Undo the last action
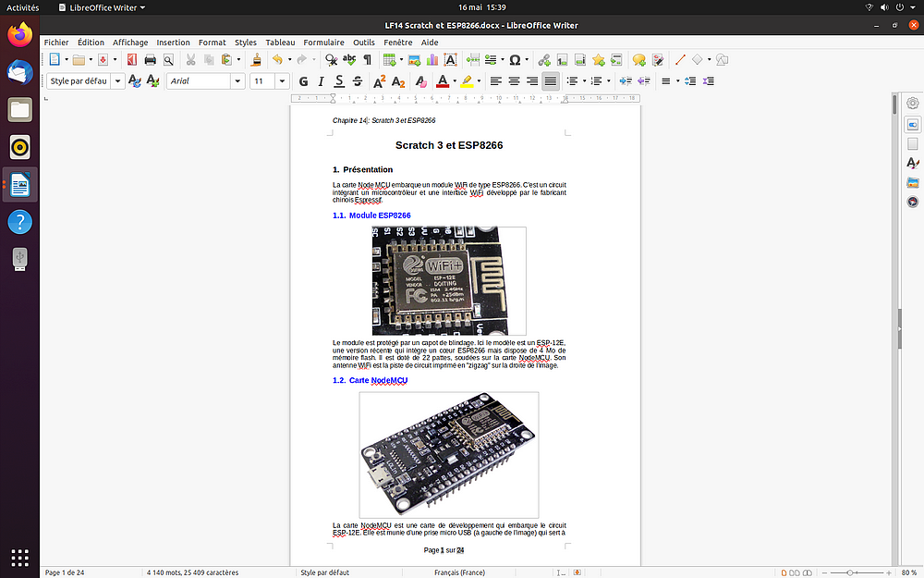 coord(277,59)
